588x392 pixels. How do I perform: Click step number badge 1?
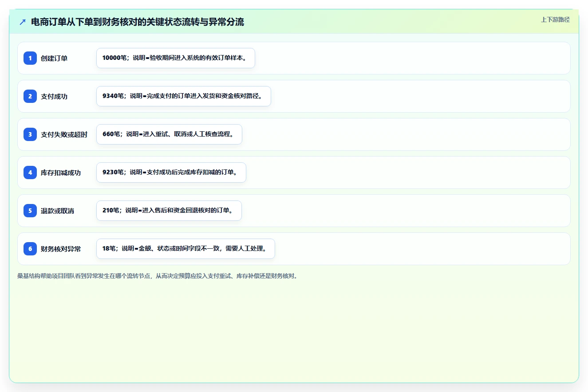click(30, 58)
